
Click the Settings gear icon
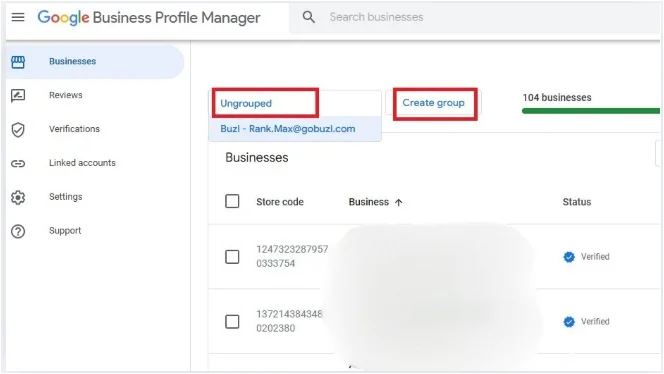coord(18,197)
